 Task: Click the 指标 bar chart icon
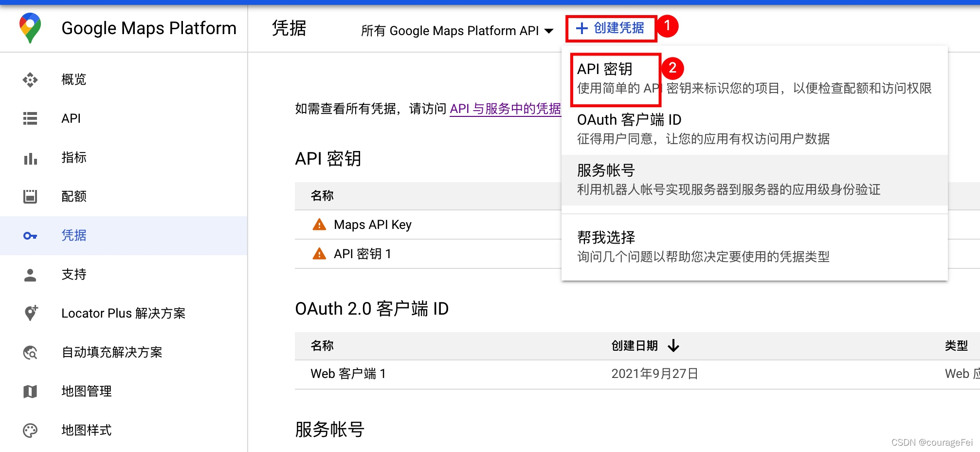(30, 158)
